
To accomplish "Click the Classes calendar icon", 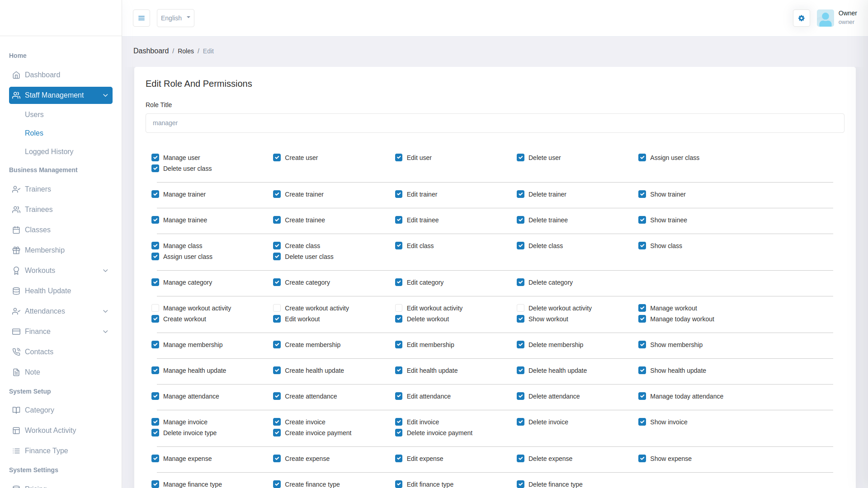I will click(x=16, y=230).
